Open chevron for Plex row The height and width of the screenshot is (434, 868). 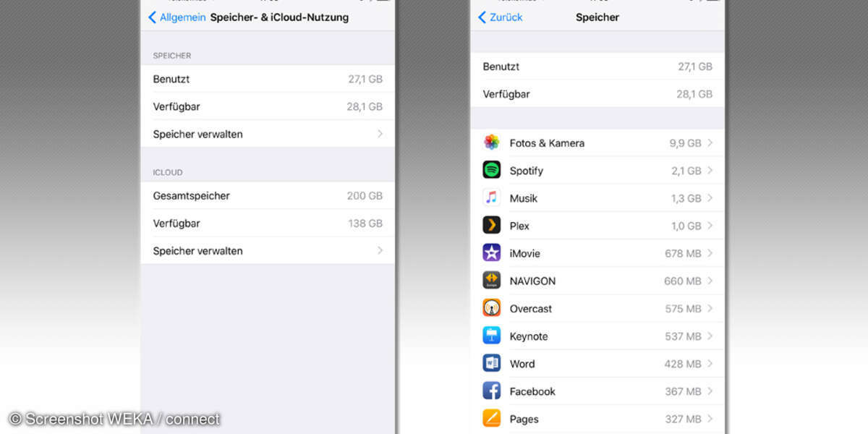point(710,226)
